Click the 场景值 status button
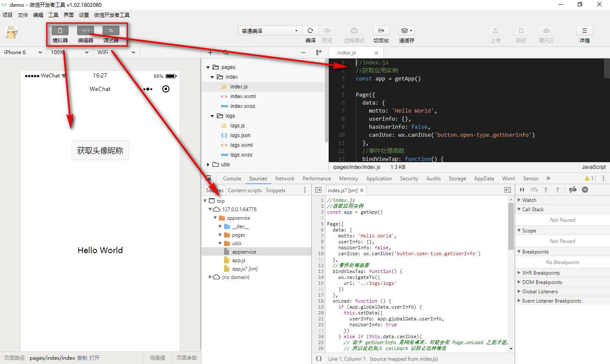The width and height of the screenshot is (610, 364). (x=158, y=358)
